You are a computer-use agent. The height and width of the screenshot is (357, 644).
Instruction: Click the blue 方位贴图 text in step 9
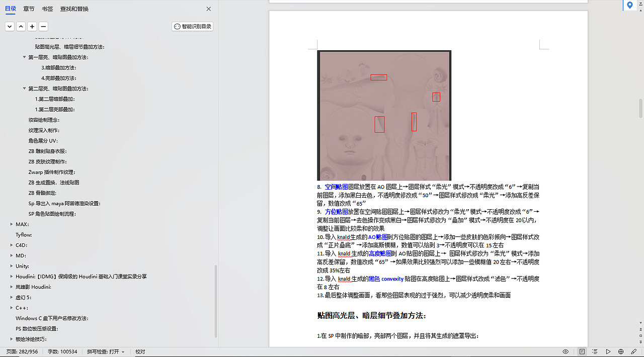(336, 212)
